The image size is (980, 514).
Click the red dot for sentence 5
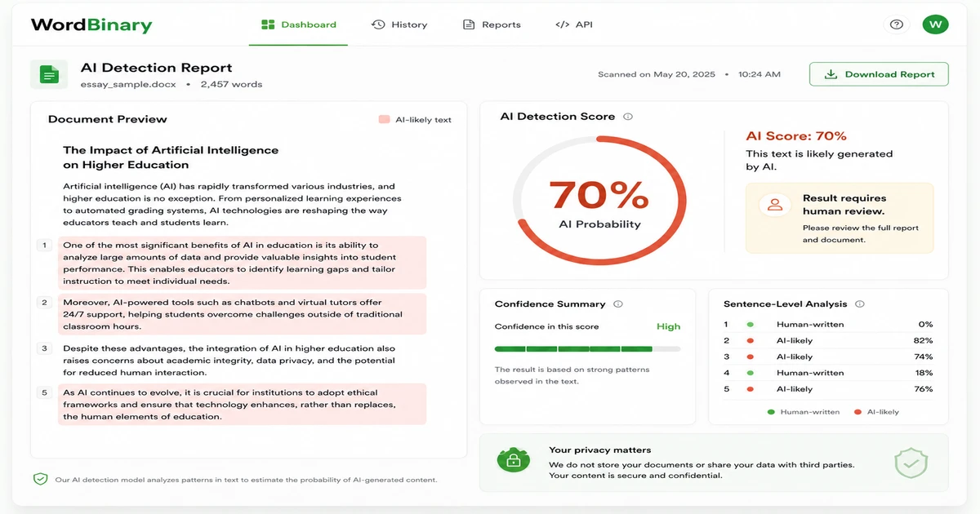750,389
